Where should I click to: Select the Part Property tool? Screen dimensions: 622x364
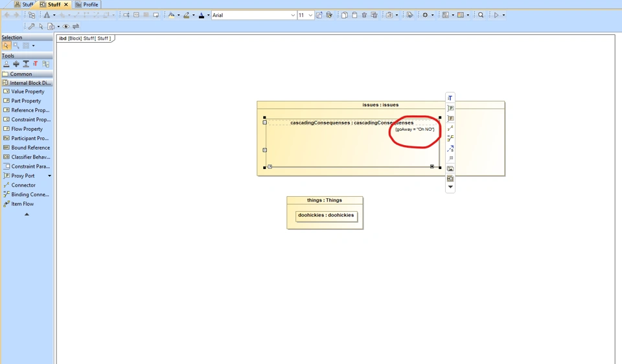point(27,100)
